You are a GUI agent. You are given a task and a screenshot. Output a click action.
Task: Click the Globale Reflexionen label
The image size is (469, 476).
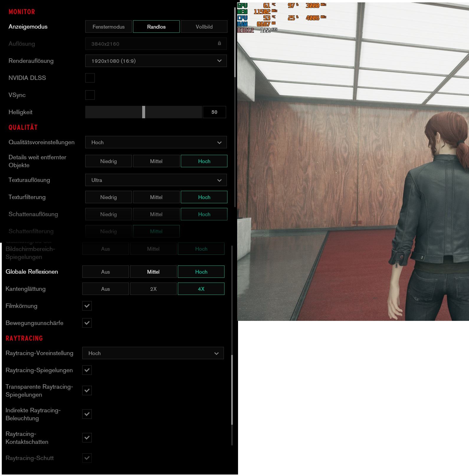pos(32,272)
